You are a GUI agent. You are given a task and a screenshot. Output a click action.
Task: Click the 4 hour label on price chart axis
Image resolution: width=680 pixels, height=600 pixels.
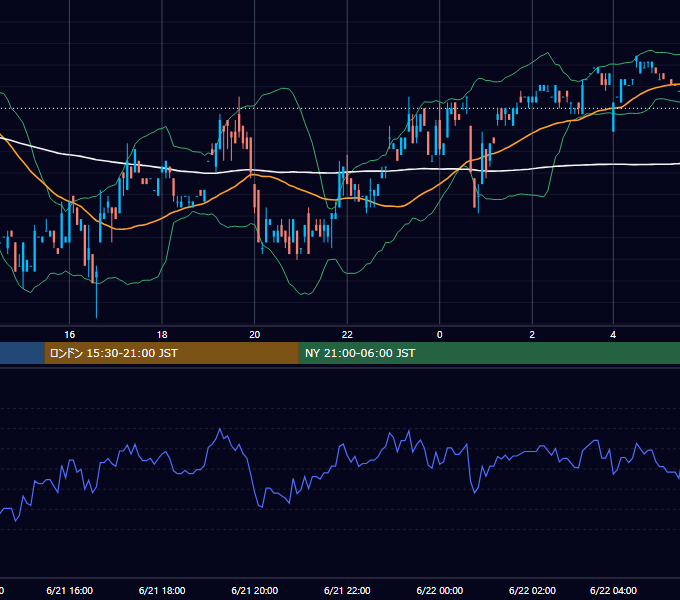pyautogui.click(x=613, y=335)
